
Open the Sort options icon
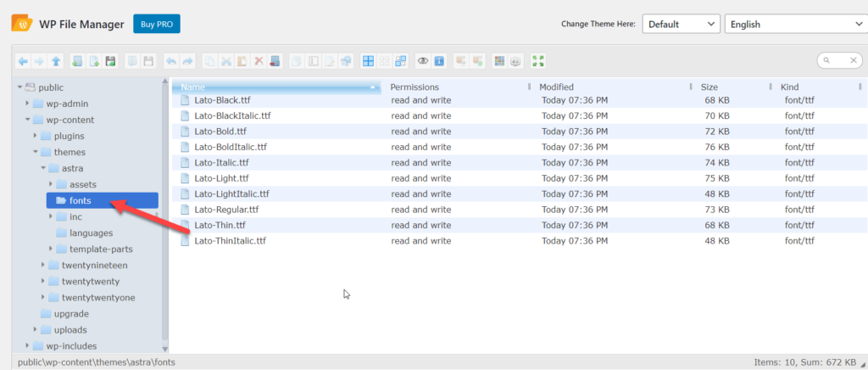pos(515,61)
